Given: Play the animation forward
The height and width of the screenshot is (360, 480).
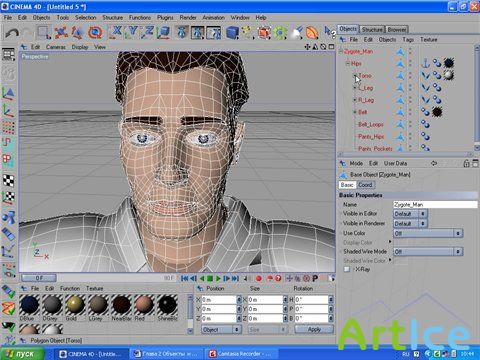Looking at the screenshot, I should pos(218,278).
